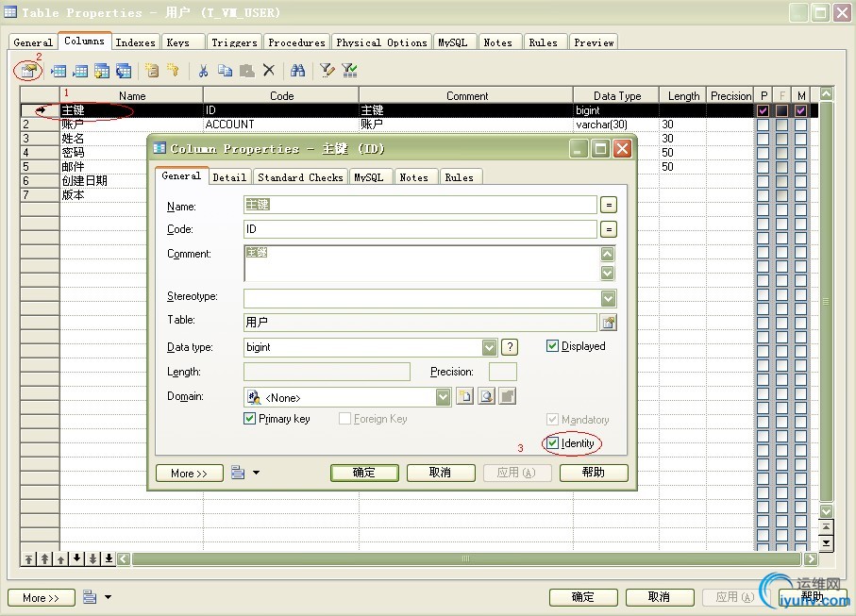Click the Code input field
The image size is (856, 616).
420,229
